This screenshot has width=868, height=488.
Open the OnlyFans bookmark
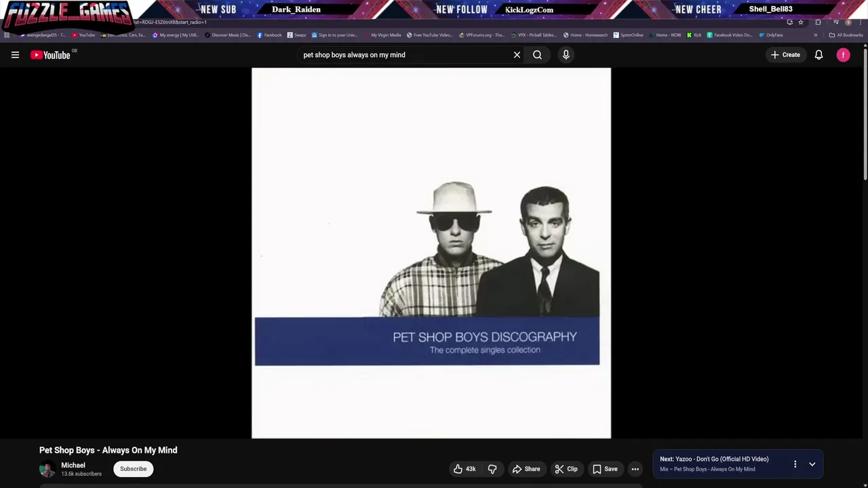tap(771, 35)
